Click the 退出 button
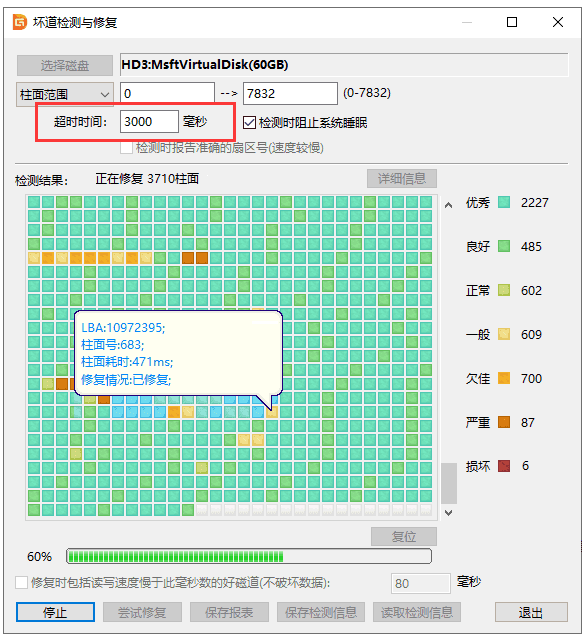The width and height of the screenshot is (586, 635). 531,612
